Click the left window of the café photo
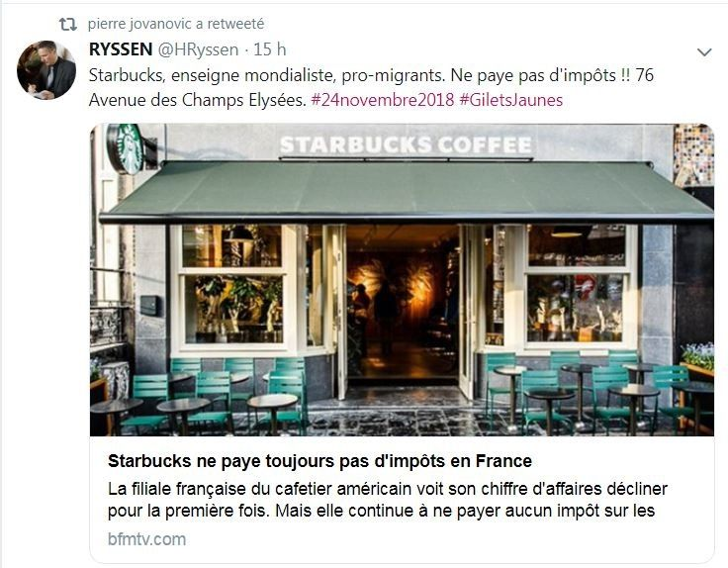Viewport: 728px width, 568px height. pos(232,286)
